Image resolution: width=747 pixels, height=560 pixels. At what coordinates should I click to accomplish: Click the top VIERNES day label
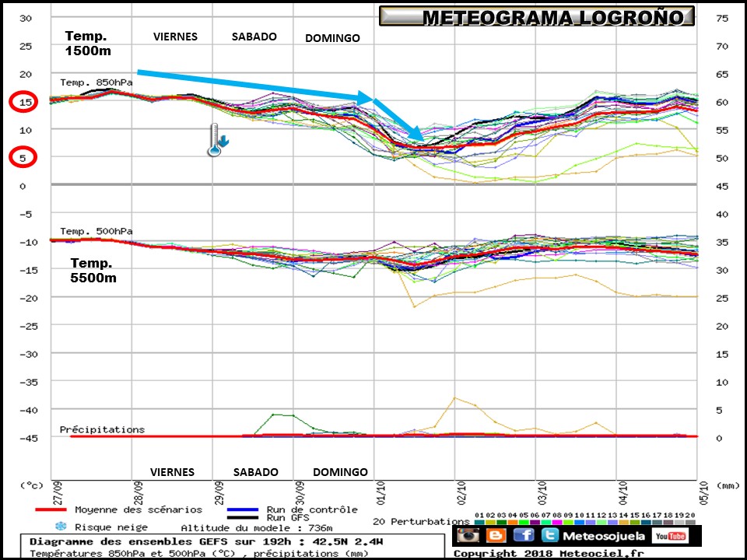tap(175, 37)
